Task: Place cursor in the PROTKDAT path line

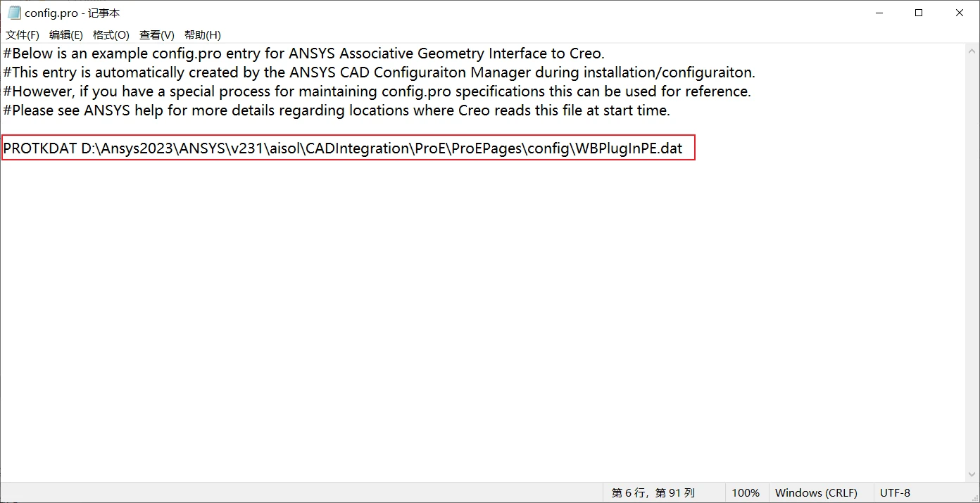Action: (x=343, y=148)
